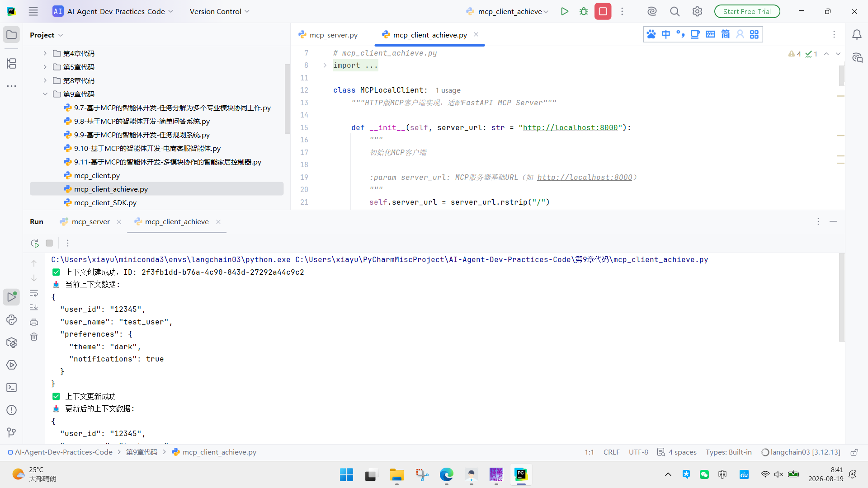Switch to mcp_server run tab
The image size is (868, 488).
pos(90,221)
